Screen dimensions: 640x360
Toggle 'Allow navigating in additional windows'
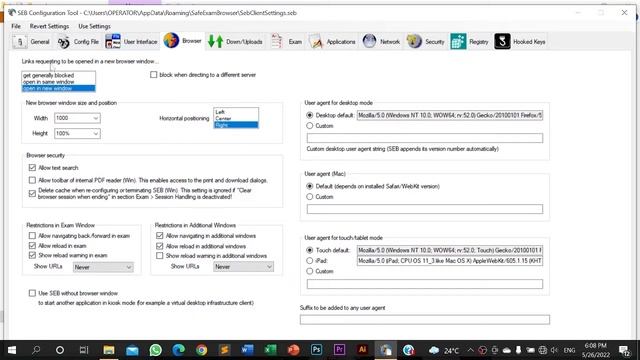click(160, 236)
